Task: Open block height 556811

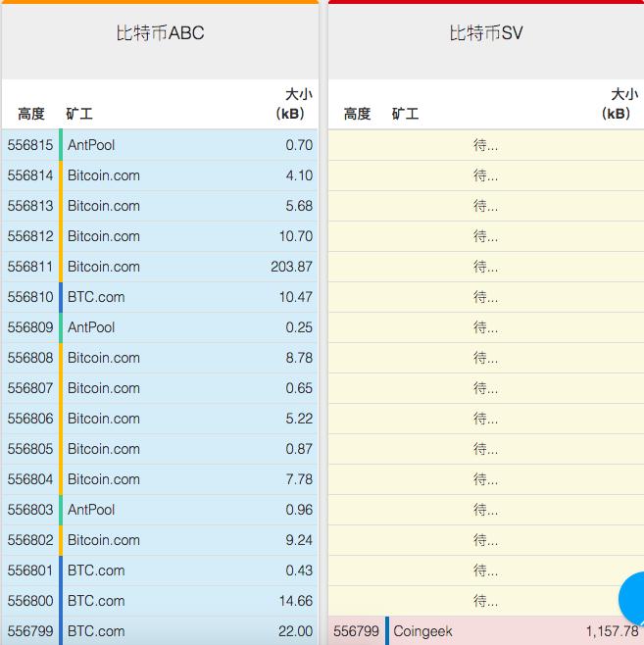Action: tap(30, 267)
